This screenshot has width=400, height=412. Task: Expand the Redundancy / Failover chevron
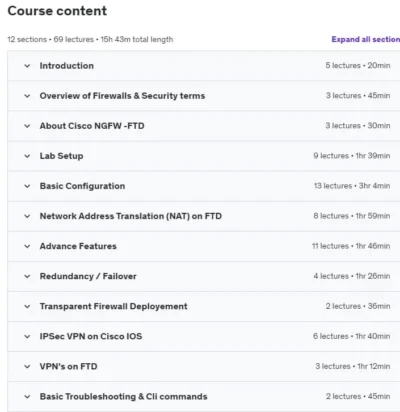pos(27,276)
